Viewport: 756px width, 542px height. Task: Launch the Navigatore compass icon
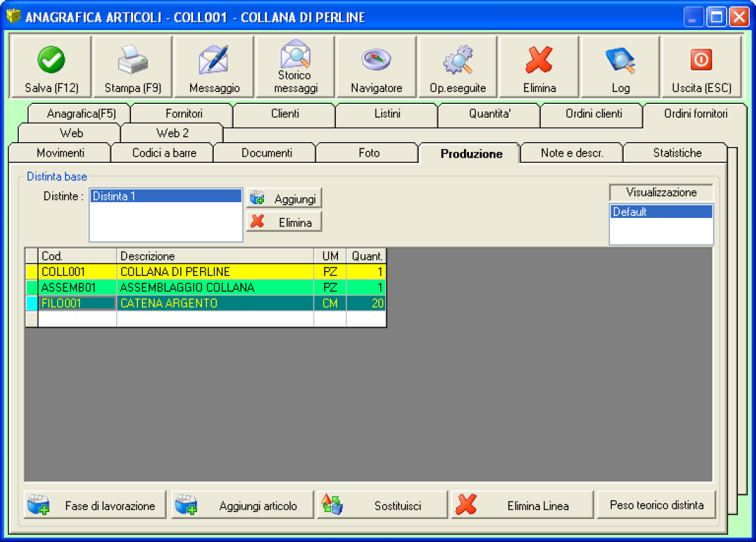click(x=376, y=60)
